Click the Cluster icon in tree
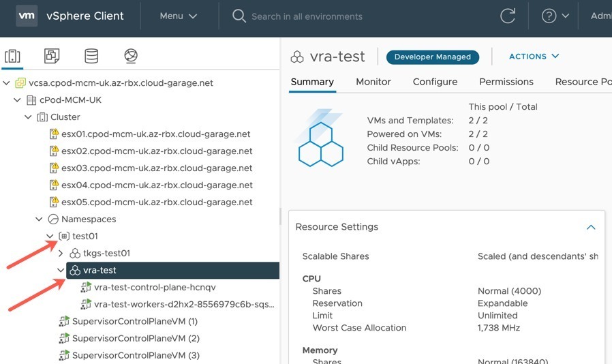This screenshot has width=612, height=364. (42, 117)
